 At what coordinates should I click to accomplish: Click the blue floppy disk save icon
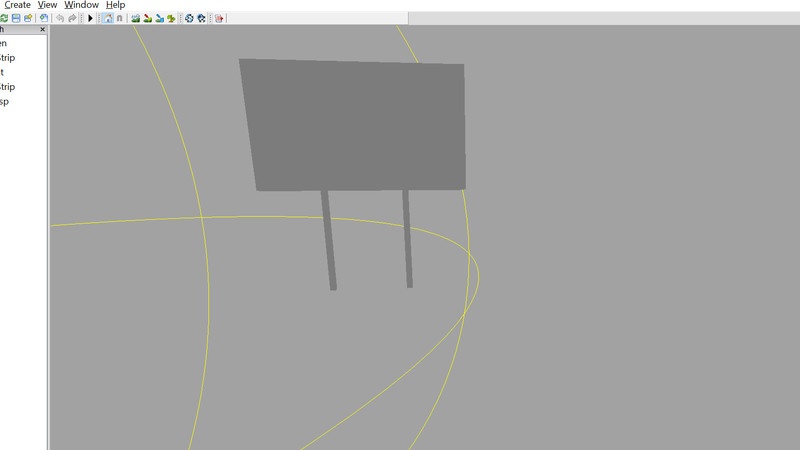pos(16,18)
